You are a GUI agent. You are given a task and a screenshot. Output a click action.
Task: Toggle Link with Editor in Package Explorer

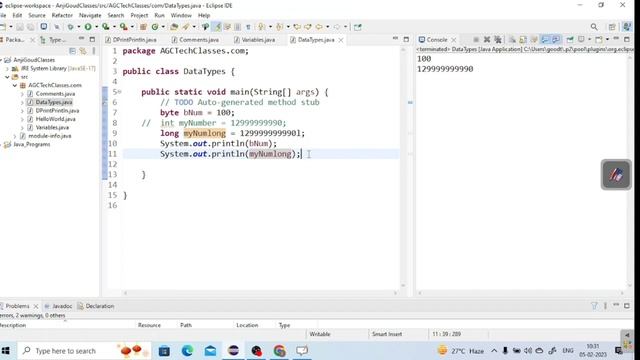tap(83, 51)
